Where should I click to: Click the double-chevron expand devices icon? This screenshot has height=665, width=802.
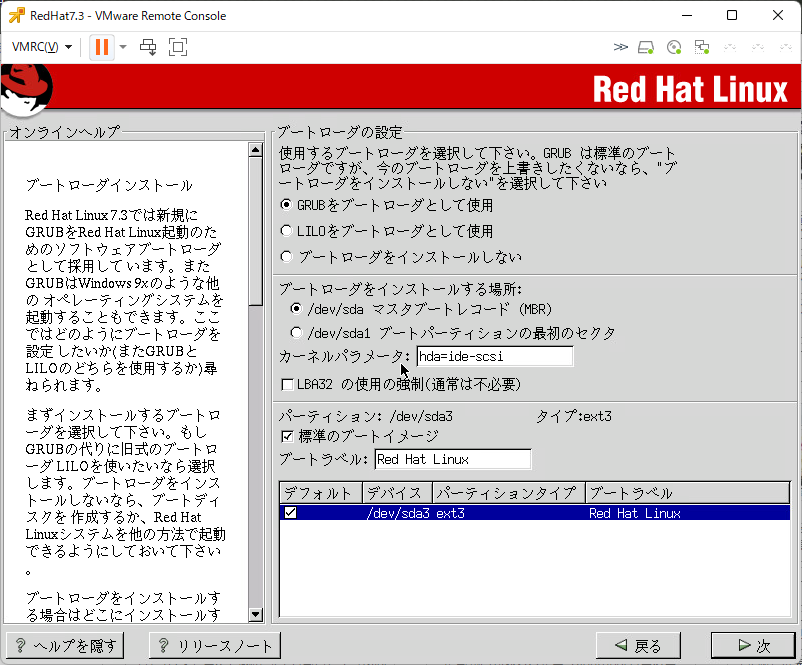(x=620, y=47)
